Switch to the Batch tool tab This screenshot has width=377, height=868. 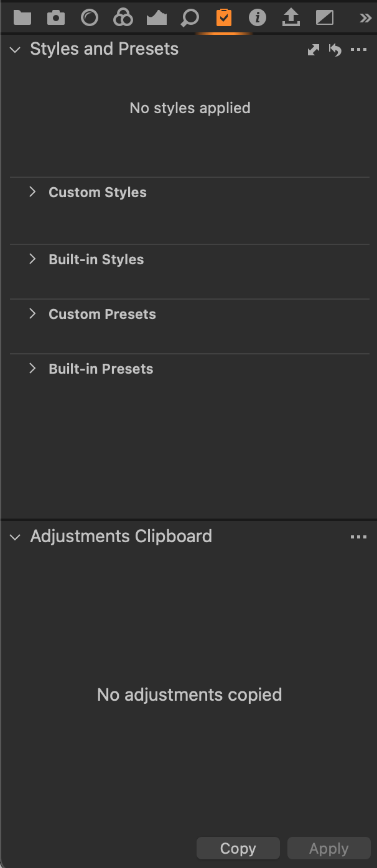(325, 17)
